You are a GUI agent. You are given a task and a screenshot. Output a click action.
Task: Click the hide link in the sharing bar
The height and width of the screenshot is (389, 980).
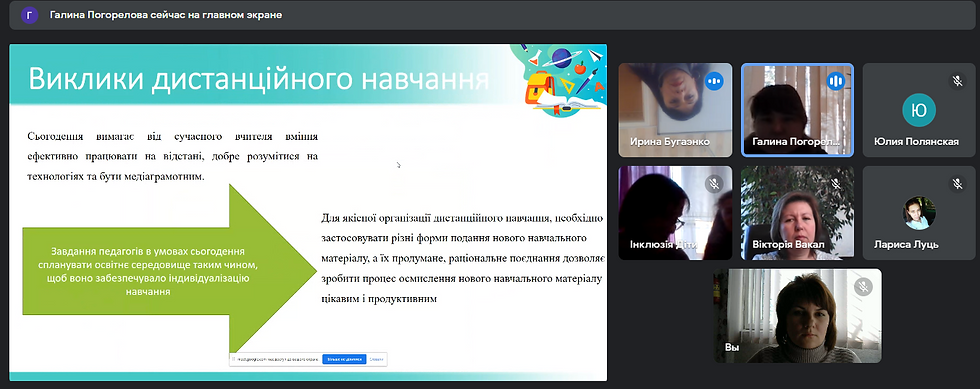coord(376,360)
